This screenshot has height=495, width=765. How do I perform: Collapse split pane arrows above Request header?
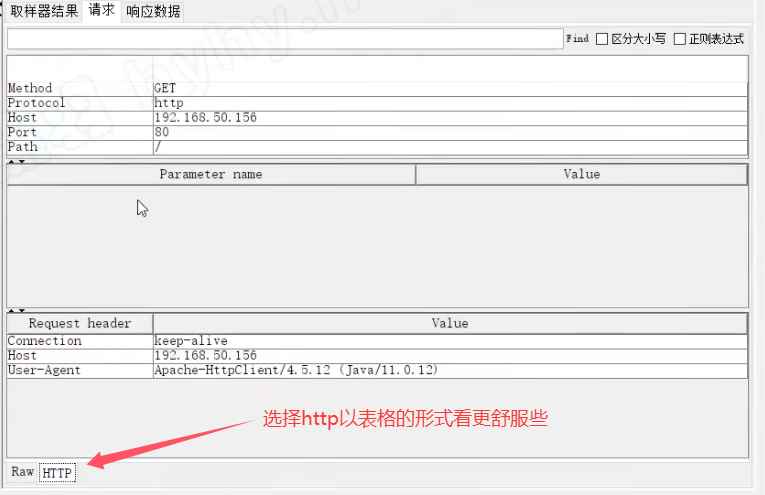click(16, 310)
